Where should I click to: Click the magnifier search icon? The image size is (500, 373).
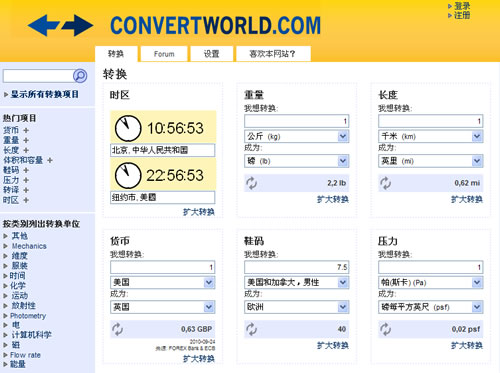(x=80, y=76)
